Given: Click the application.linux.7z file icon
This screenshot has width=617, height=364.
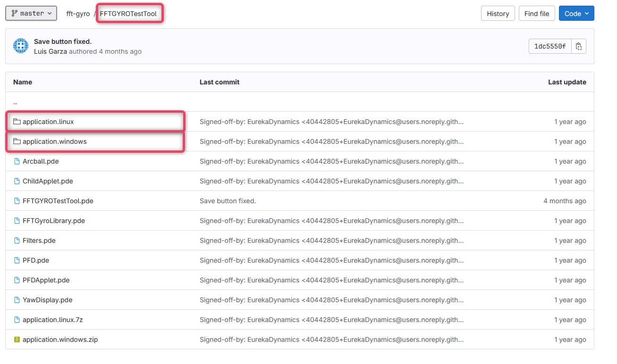Looking at the screenshot, I should point(17,320).
